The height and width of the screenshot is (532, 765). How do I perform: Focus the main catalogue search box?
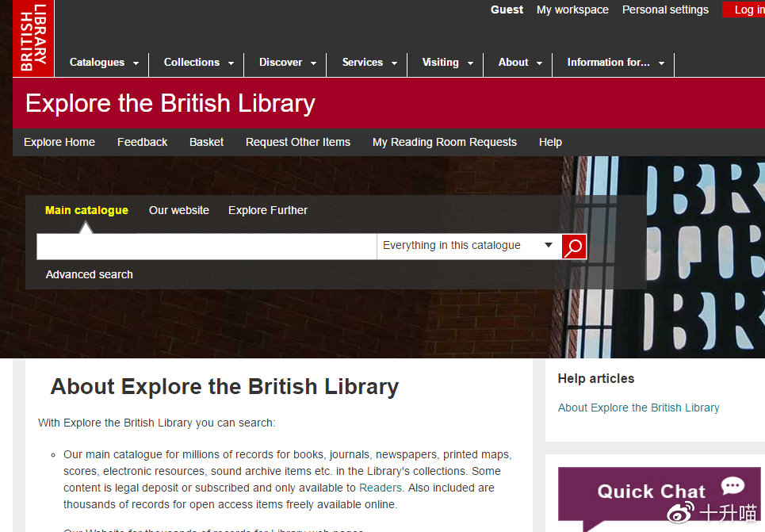(x=207, y=247)
